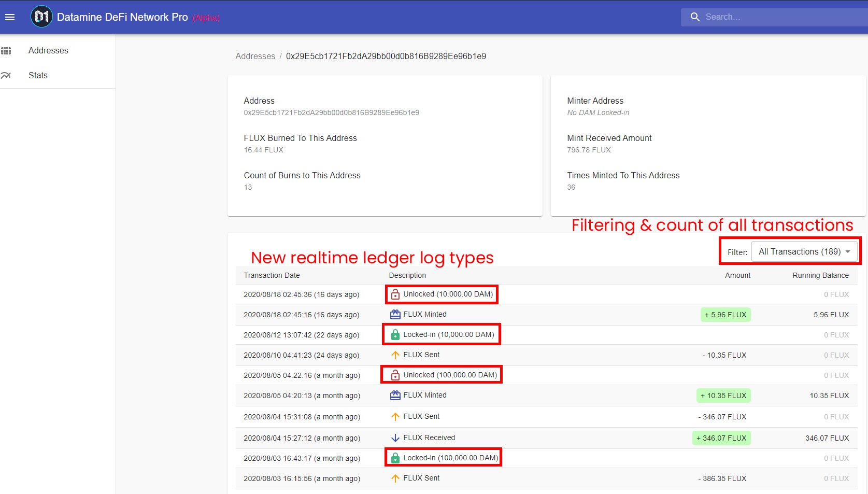
Task: Select the + 10.35 FLUX amount badge
Action: (723, 396)
